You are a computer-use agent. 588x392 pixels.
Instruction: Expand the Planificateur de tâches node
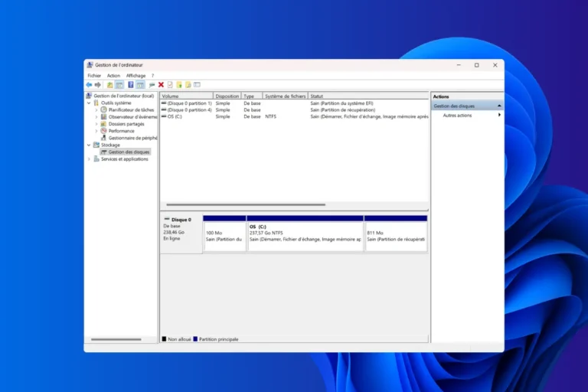point(96,110)
